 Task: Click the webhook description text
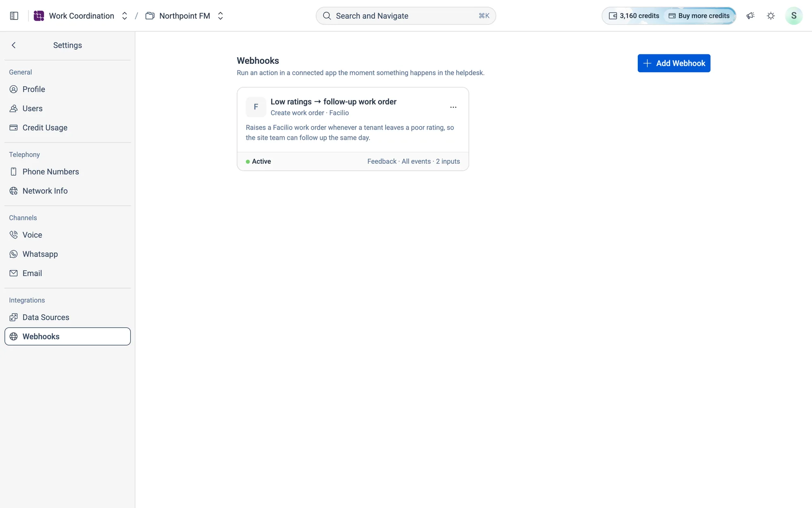(x=350, y=132)
